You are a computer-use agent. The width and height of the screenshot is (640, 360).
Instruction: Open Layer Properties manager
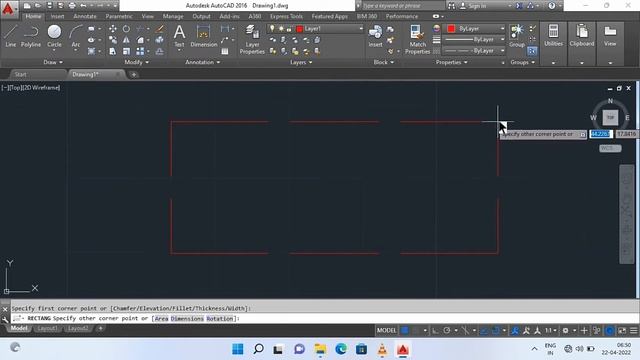pyautogui.click(x=252, y=39)
